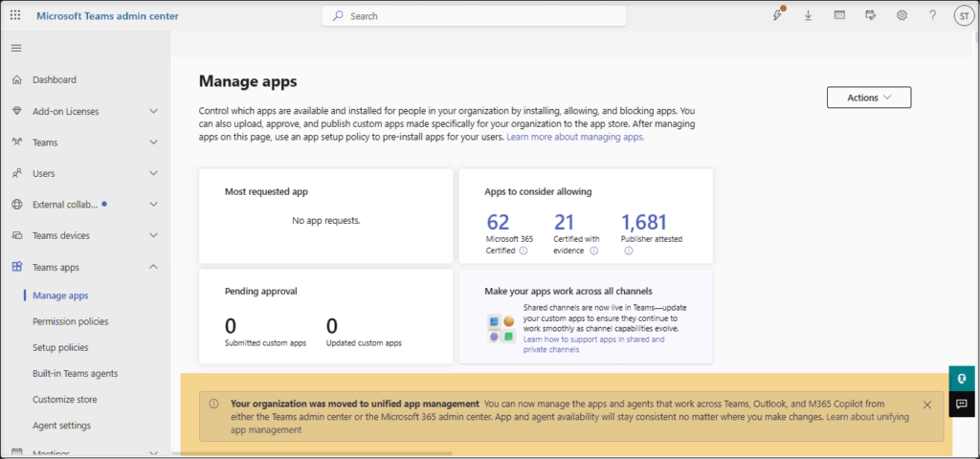Click the shared channels app illustration
This screenshot has width=980, height=459.
pyautogui.click(x=501, y=329)
